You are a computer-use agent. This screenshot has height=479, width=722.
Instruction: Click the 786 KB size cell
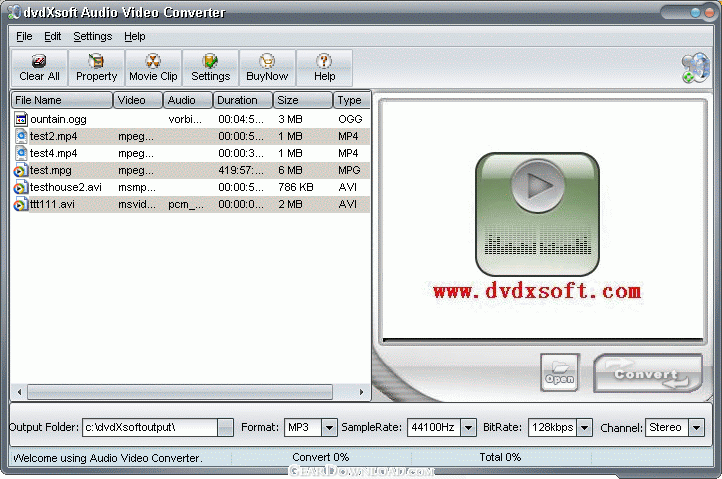tap(296, 187)
